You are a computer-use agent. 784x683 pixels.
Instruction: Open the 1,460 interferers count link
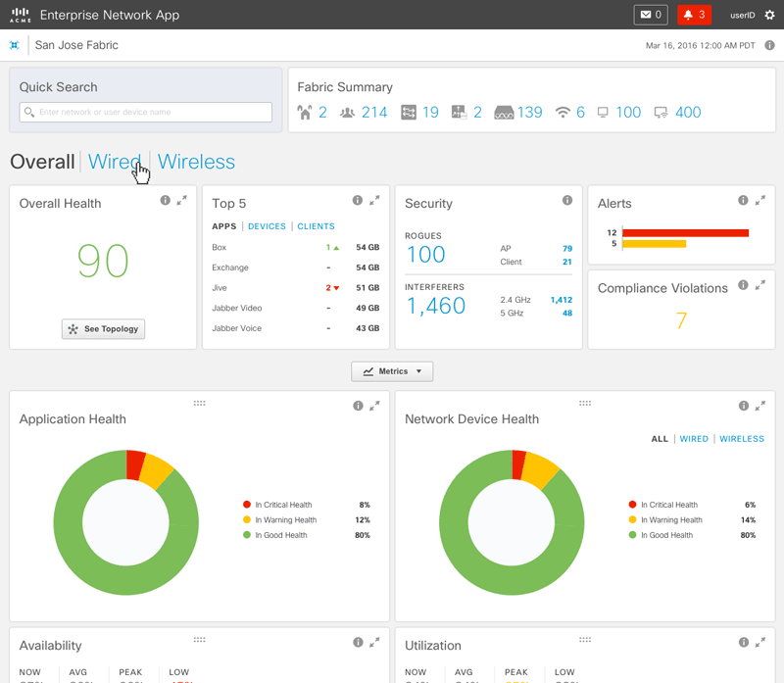(436, 306)
